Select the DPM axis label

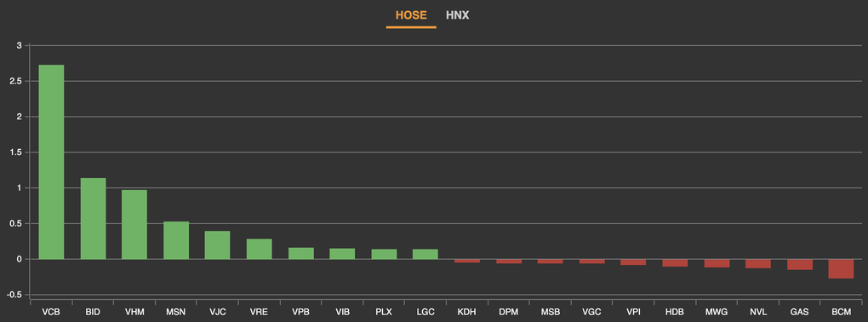pos(508,312)
